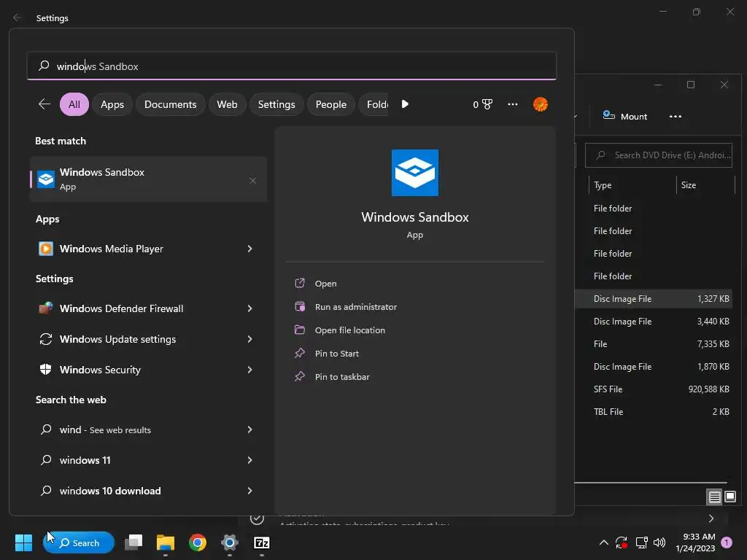This screenshot has height=560, width=747.
Task: Click taskbar Search button
Action: [79, 542]
